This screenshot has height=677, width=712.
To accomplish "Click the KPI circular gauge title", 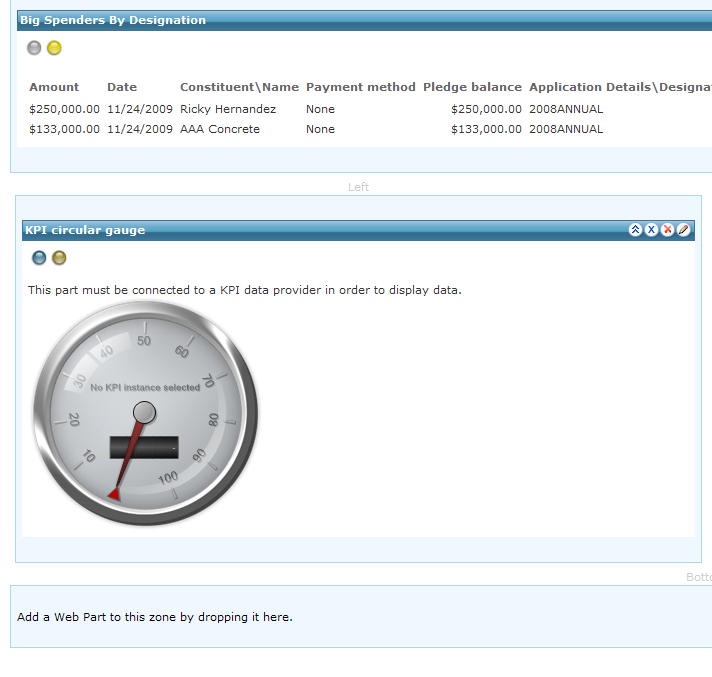I will point(85,230).
